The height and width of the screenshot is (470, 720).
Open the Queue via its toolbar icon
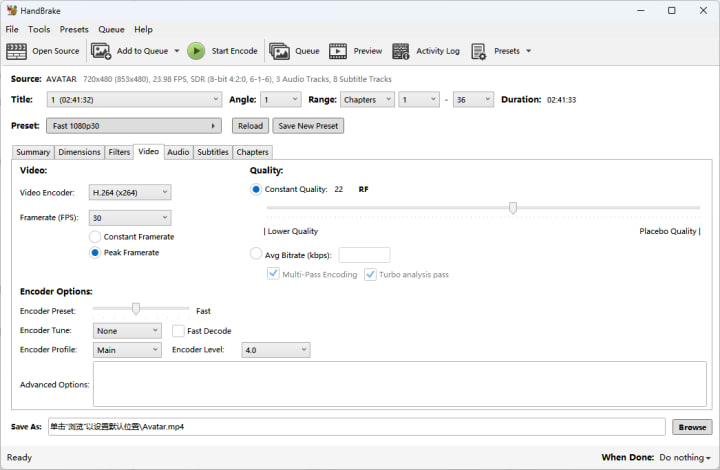point(279,51)
